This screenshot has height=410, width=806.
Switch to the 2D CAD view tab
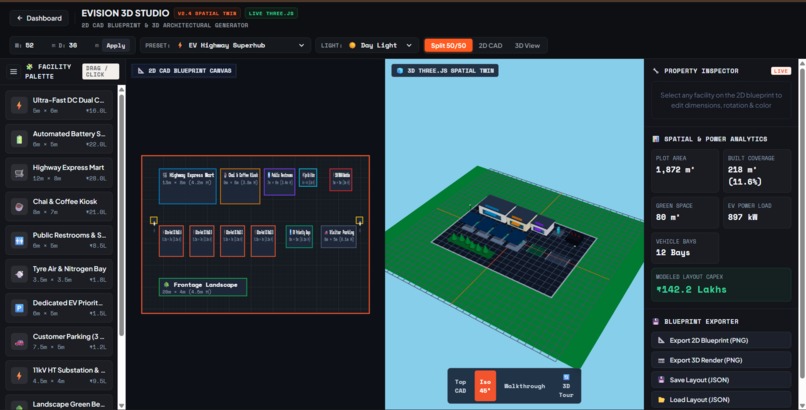490,46
